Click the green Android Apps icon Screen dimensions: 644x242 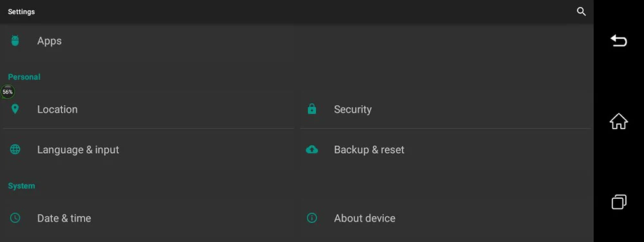point(15,41)
